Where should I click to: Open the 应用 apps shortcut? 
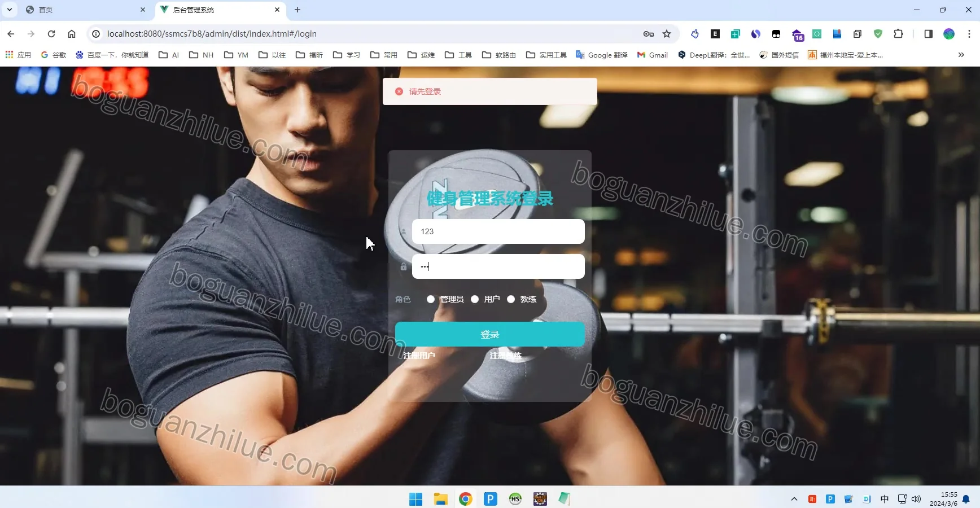(18, 55)
